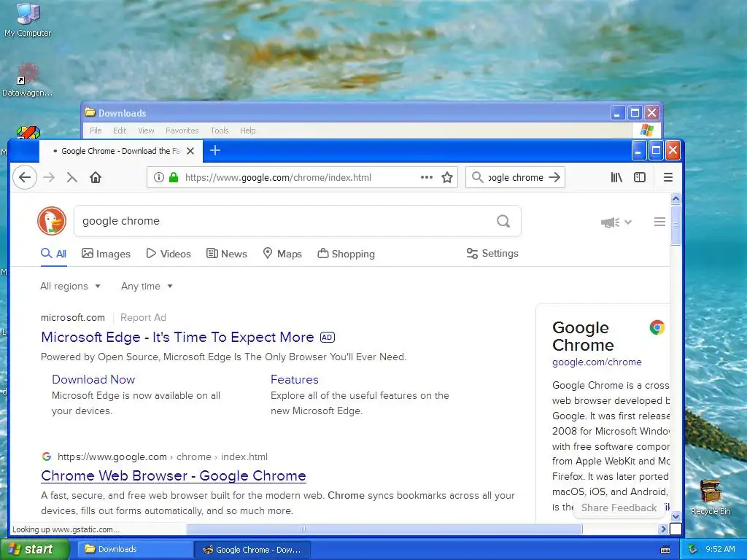Switch to the Videos results tab
Viewport: 747px width, 560px height.
coord(169,254)
